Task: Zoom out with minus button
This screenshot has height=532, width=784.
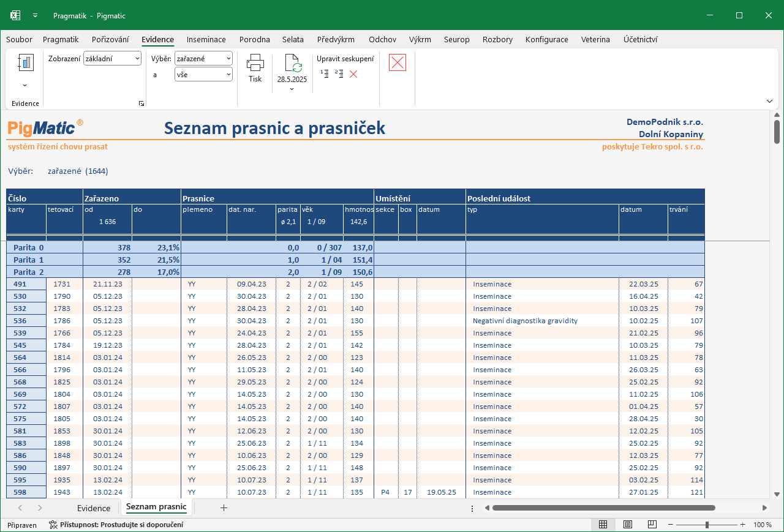Action: pyautogui.click(x=671, y=525)
